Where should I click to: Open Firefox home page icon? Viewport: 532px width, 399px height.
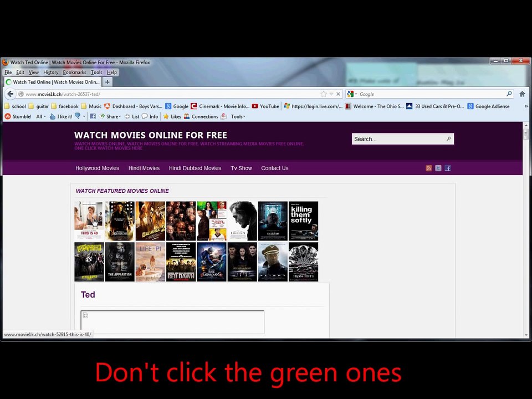522,94
